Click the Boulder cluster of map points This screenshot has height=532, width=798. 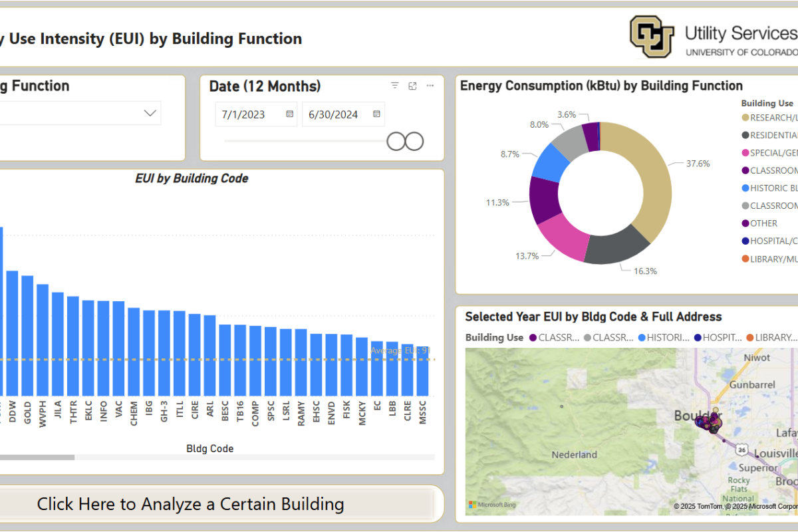pos(708,422)
